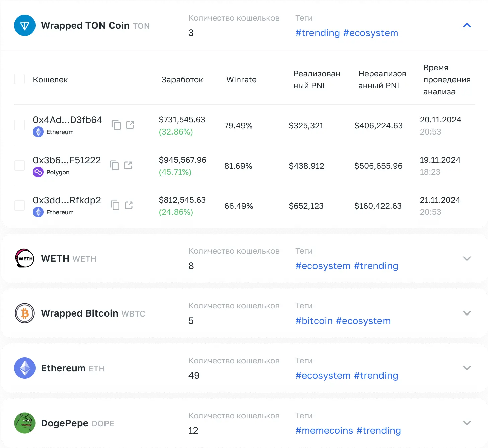The width and height of the screenshot is (488, 448).
Task: Collapse the Wrapped TON Coin section
Action: click(x=467, y=25)
